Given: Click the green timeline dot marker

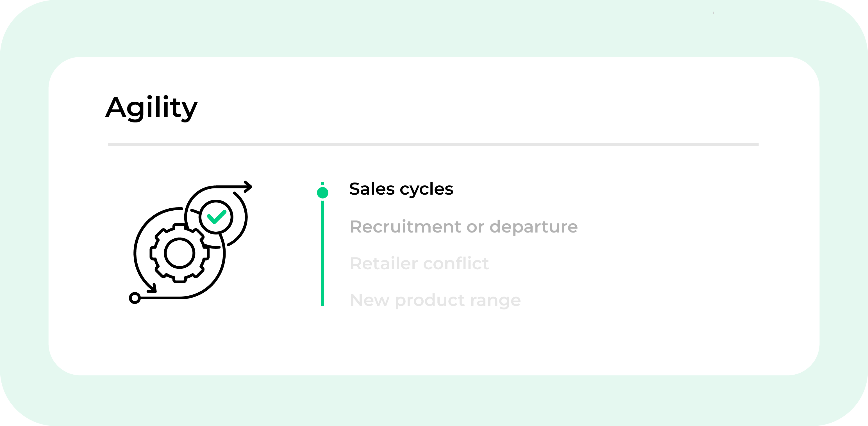Looking at the screenshot, I should point(322,193).
